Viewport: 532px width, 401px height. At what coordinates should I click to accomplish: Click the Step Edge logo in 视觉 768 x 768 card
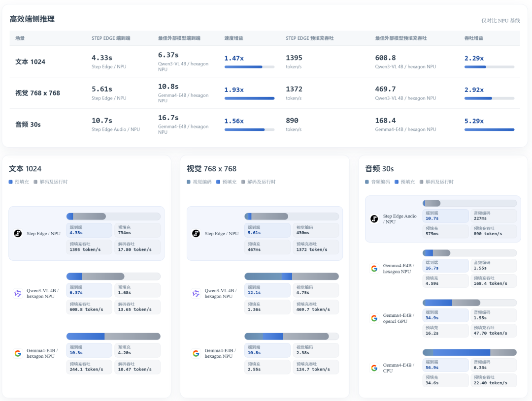pos(196,233)
